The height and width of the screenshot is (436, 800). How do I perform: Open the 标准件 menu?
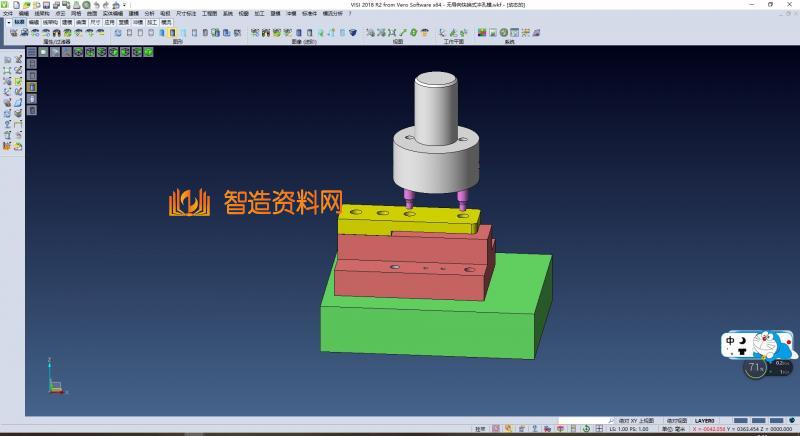tap(309, 13)
